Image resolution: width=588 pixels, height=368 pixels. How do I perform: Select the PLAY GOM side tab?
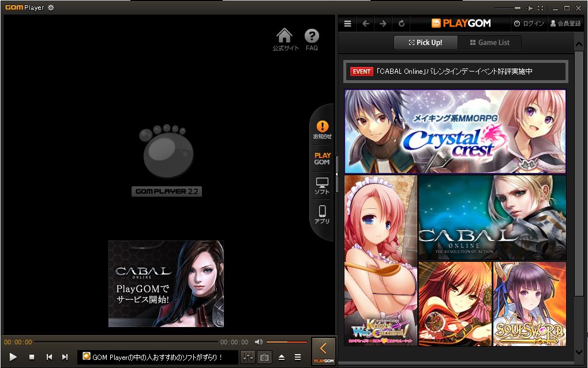pyautogui.click(x=322, y=159)
